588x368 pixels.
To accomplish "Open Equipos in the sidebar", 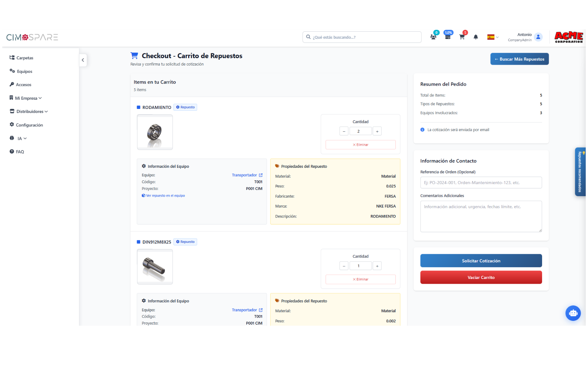I will 21,71.
